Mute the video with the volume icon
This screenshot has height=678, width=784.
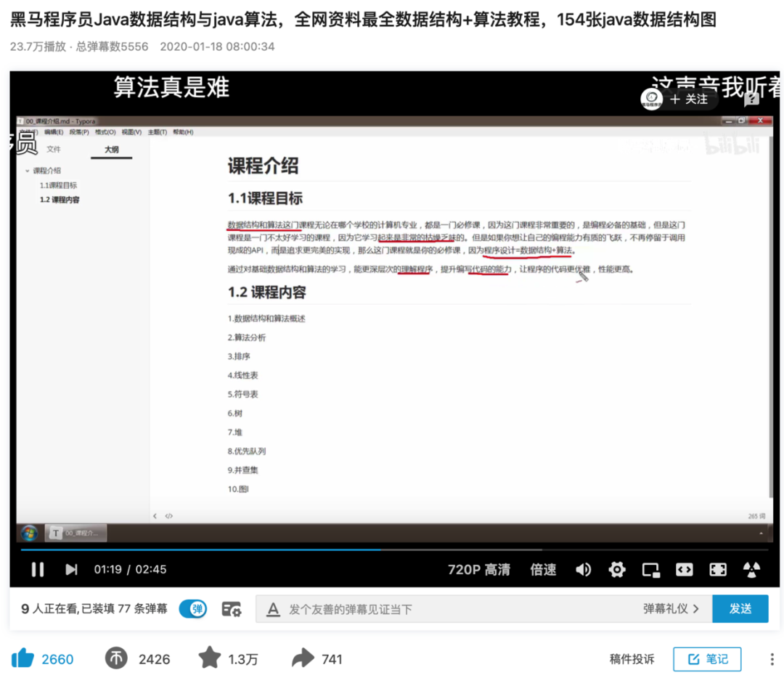[584, 570]
